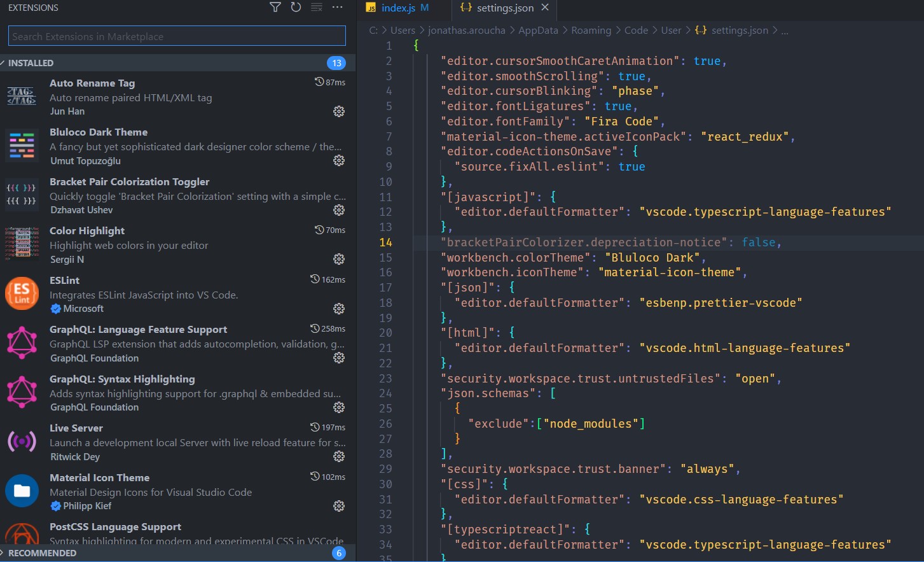924x562 pixels.
Task: Click the "esbenp.prettier-vscode" formatter value
Action: (x=721, y=303)
